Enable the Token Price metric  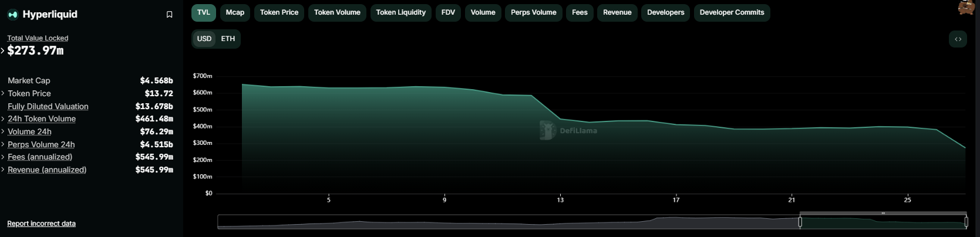click(x=279, y=12)
